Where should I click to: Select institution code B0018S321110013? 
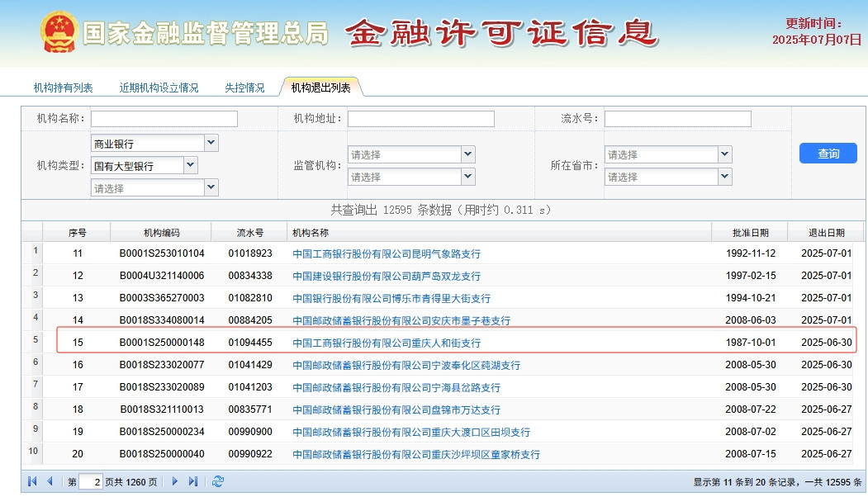click(x=162, y=409)
